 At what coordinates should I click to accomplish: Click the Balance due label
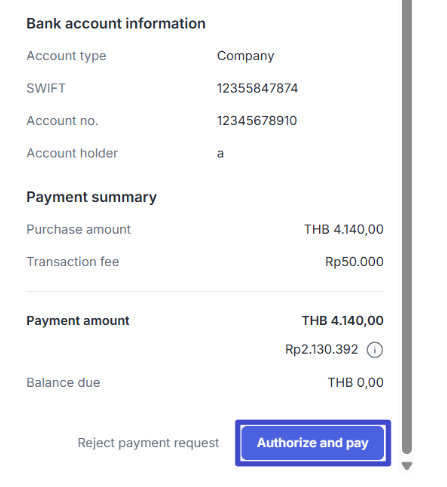click(x=63, y=383)
